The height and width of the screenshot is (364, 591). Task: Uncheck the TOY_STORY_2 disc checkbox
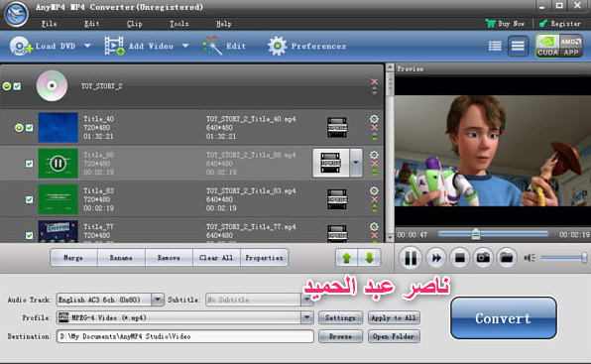[x=17, y=86]
